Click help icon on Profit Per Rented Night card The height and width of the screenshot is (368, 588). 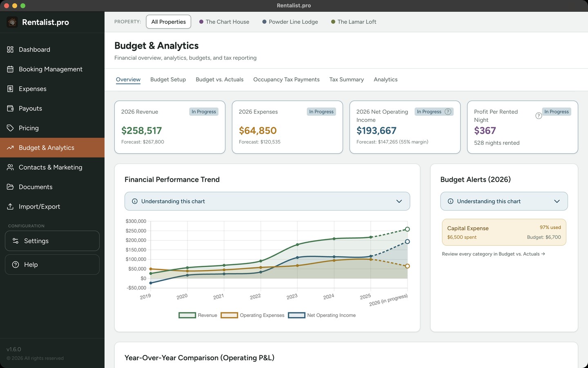click(539, 116)
